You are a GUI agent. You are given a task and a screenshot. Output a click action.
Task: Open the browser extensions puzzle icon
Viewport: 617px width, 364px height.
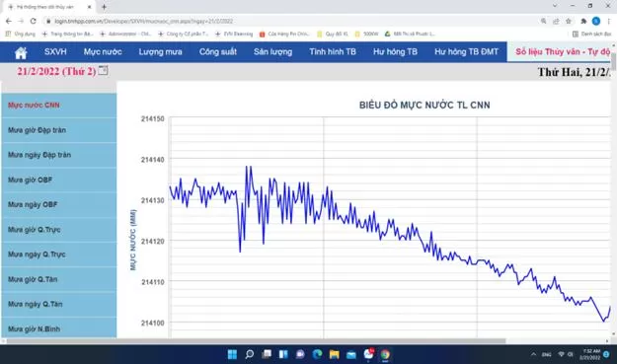(583, 22)
